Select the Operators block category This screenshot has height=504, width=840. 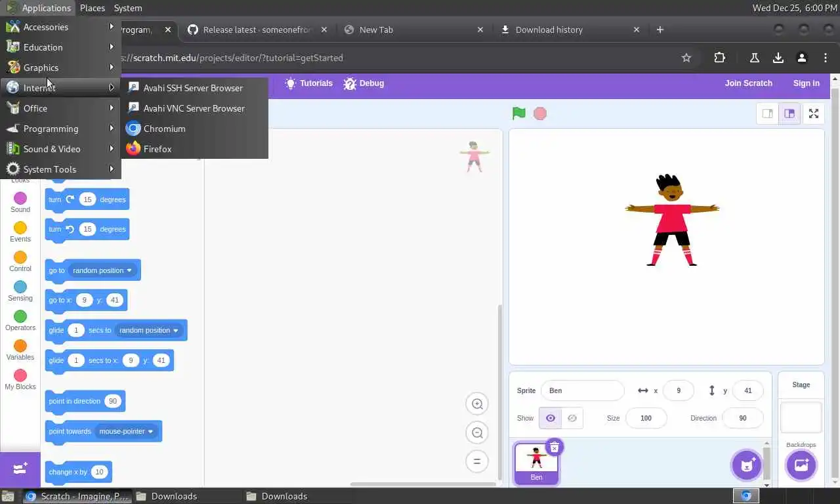click(x=20, y=320)
